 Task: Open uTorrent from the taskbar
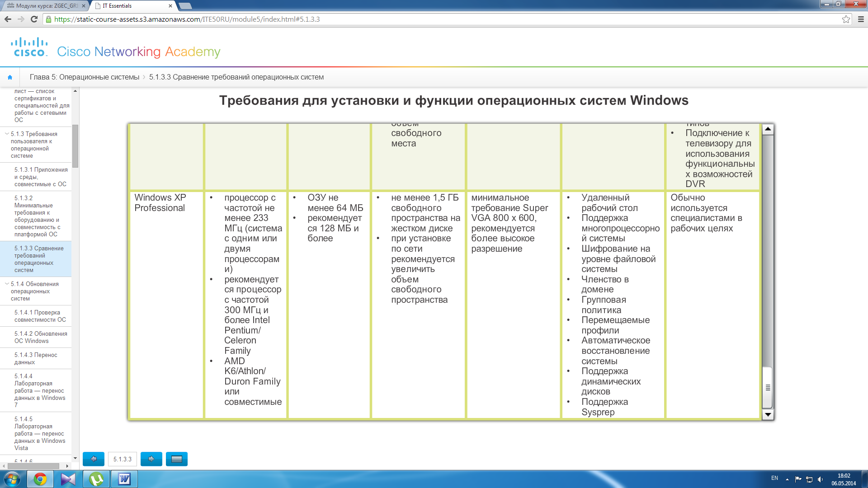pyautogui.click(x=96, y=479)
